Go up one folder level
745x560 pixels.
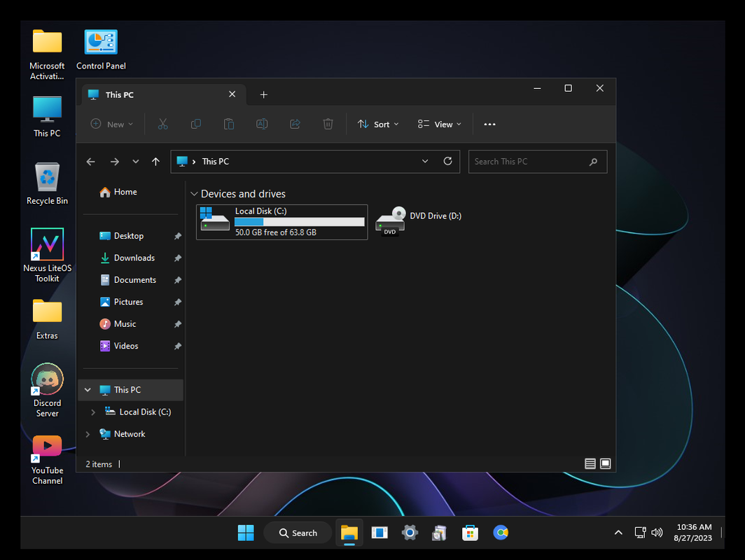[155, 162]
